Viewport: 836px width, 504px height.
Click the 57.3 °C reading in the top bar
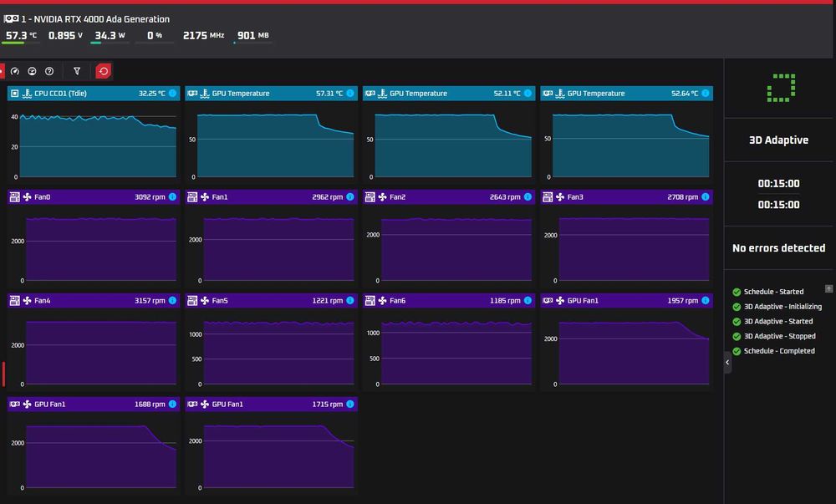pyautogui.click(x=22, y=36)
